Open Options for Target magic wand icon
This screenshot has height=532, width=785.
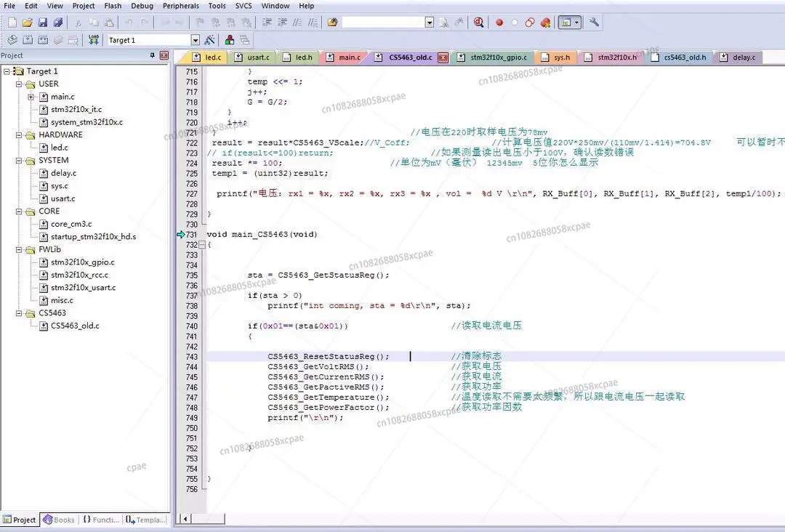(x=210, y=40)
